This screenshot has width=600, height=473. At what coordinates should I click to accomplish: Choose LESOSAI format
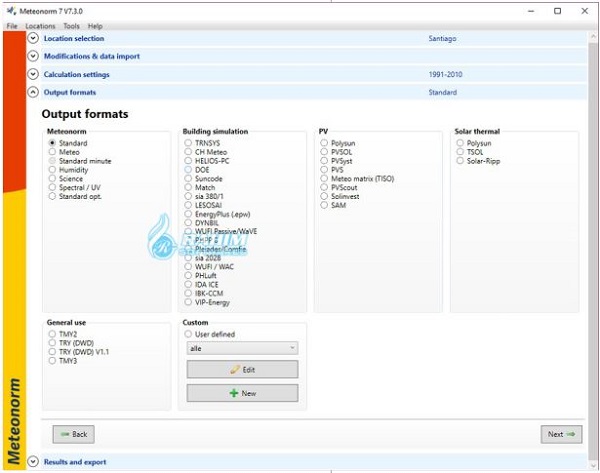[188, 205]
